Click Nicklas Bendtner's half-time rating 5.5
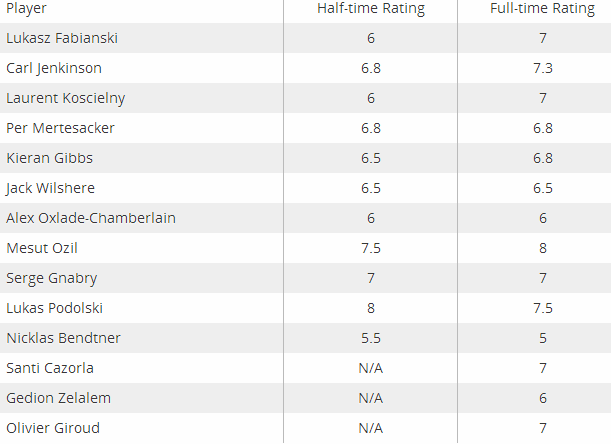The width and height of the screenshot is (611, 444). tap(371, 338)
